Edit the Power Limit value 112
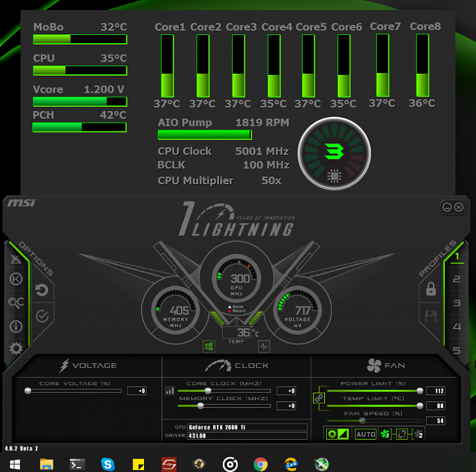This screenshot has width=476, height=472. (x=435, y=391)
